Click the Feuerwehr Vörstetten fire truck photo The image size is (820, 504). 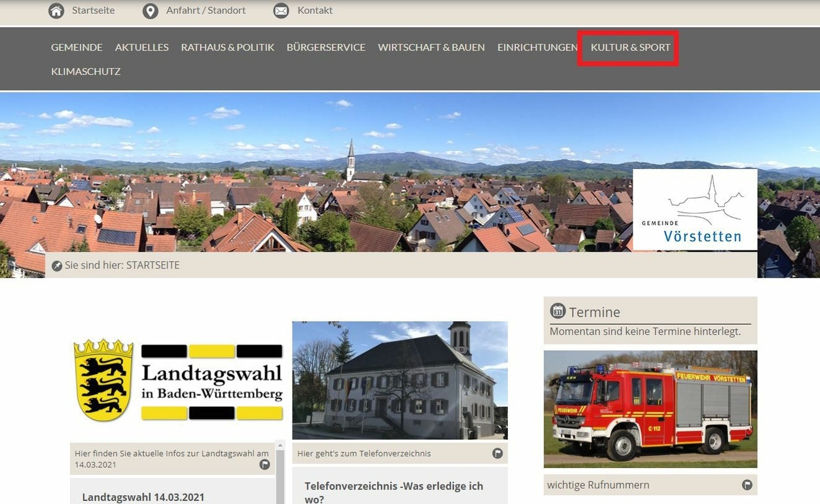(650, 409)
